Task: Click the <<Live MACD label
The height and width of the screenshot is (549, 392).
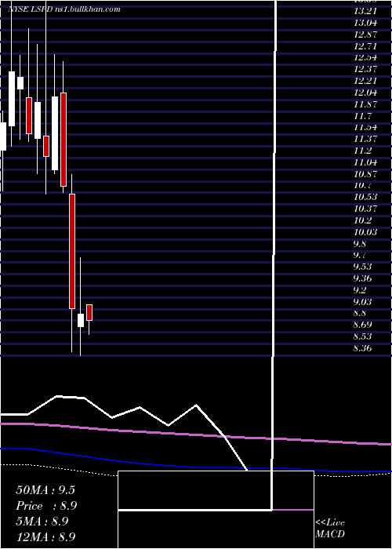Action: pos(330,528)
